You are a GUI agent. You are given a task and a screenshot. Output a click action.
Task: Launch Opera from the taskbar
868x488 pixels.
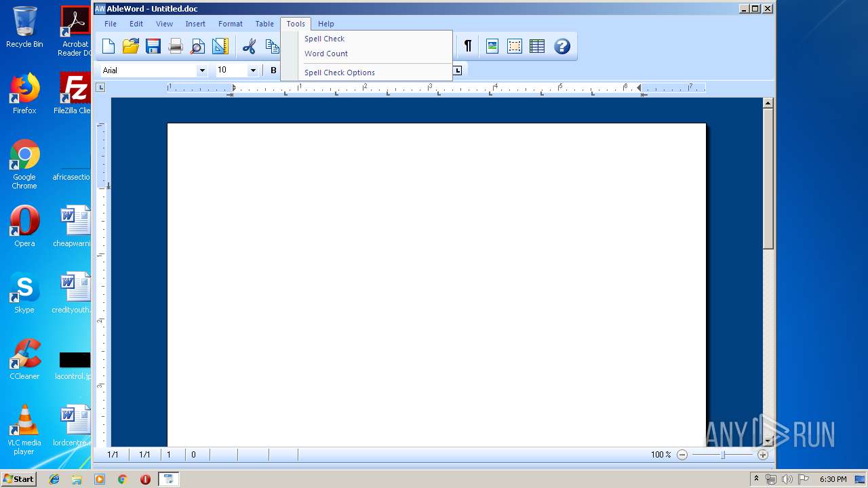tap(145, 479)
